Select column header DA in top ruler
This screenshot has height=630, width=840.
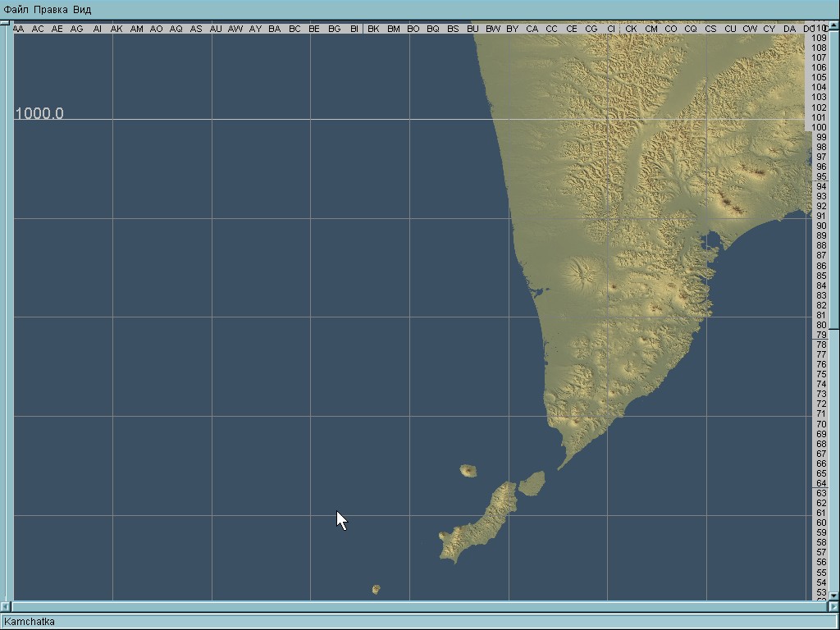point(789,29)
